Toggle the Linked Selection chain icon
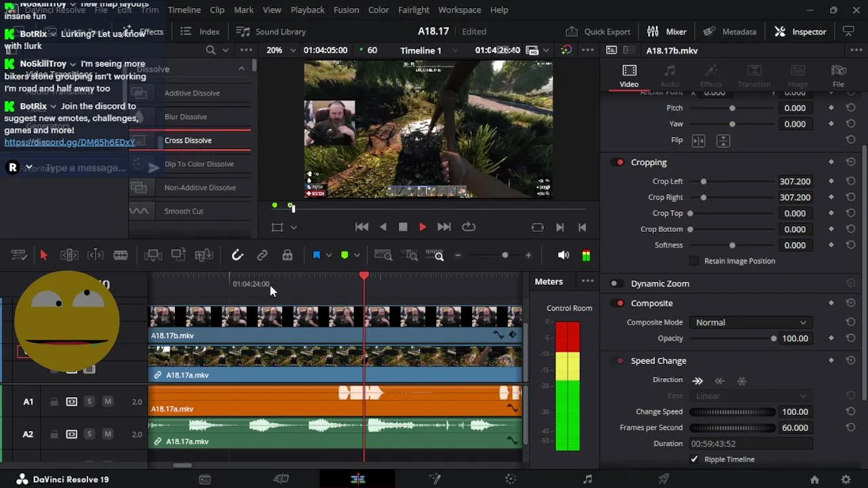The image size is (868, 488). pyautogui.click(x=262, y=255)
